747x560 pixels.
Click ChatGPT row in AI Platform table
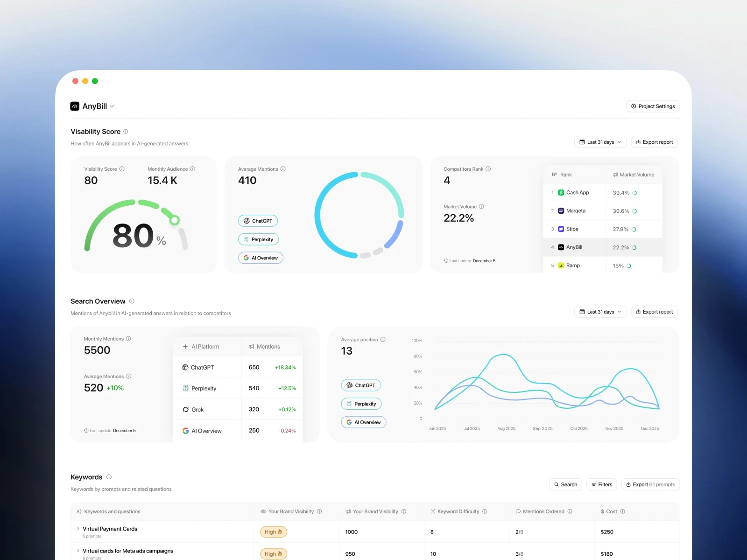(238, 367)
